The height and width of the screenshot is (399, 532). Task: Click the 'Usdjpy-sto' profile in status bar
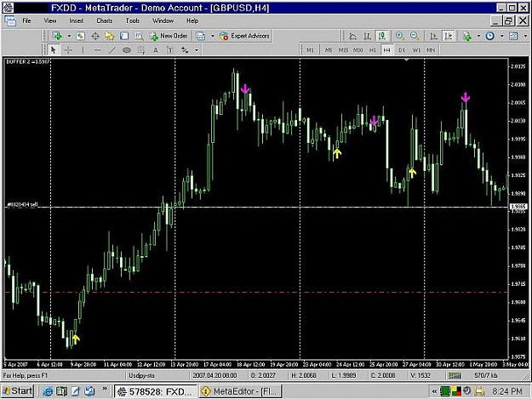142,376
